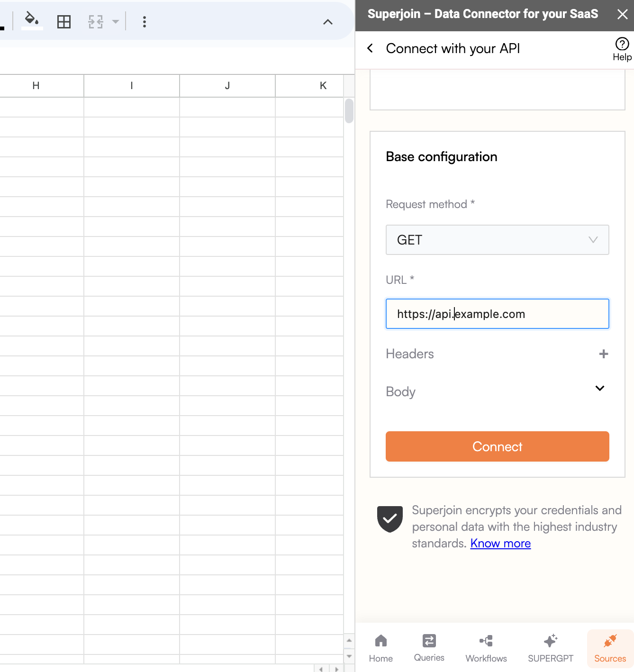The image size is (634, 672).
Task: Click the Headers label
Action: coord(410,354)
